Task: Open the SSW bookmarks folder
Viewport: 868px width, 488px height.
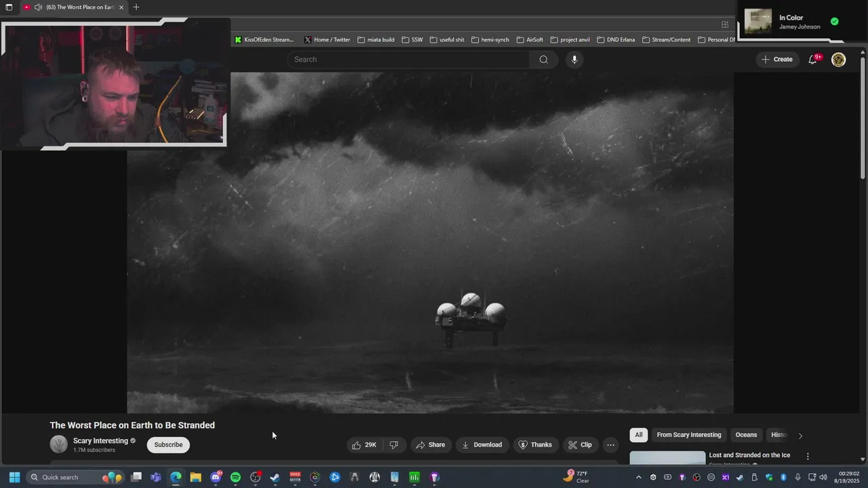Action: tap(412, 40)
